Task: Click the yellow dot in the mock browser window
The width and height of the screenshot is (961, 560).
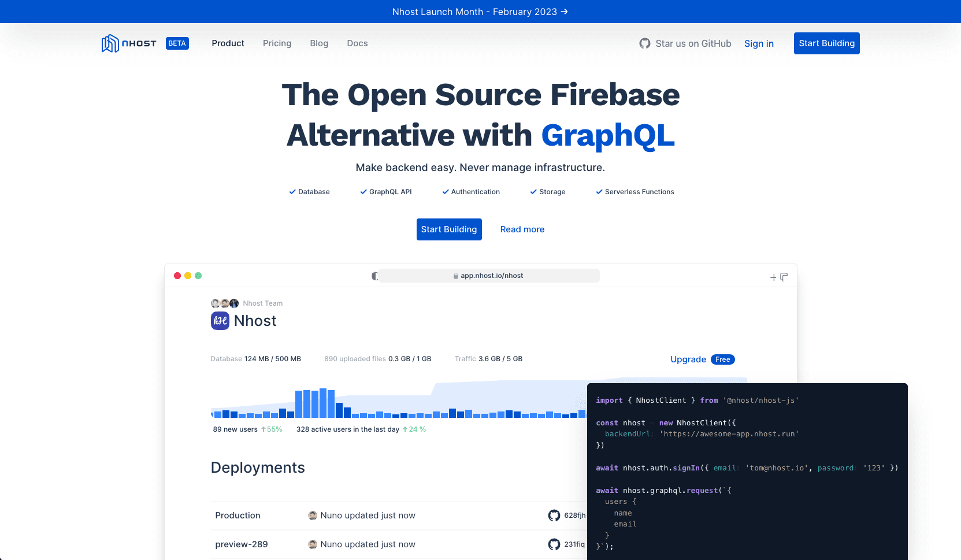Action: (x=188, y=276)
